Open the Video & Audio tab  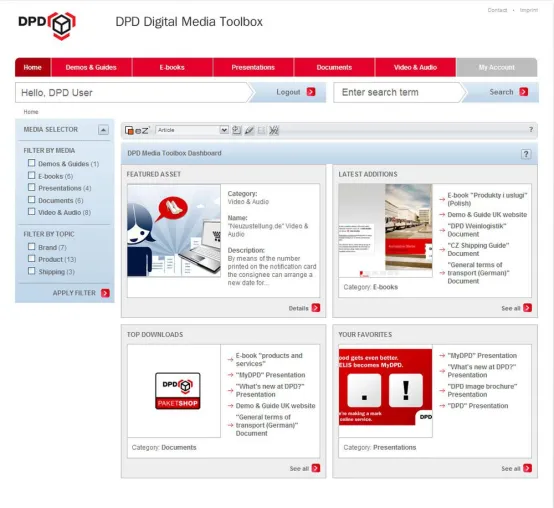point(416,67)
